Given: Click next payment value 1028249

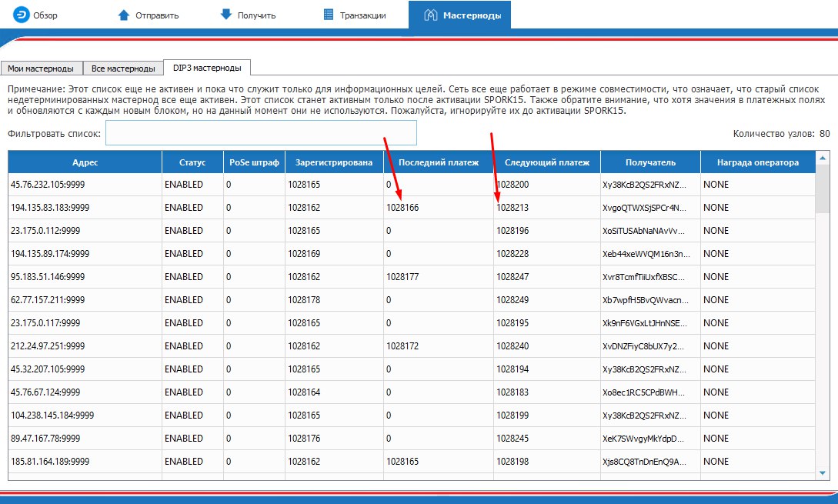Looking at the screenshot, I should pyautogui.click(x=512, y=300).
